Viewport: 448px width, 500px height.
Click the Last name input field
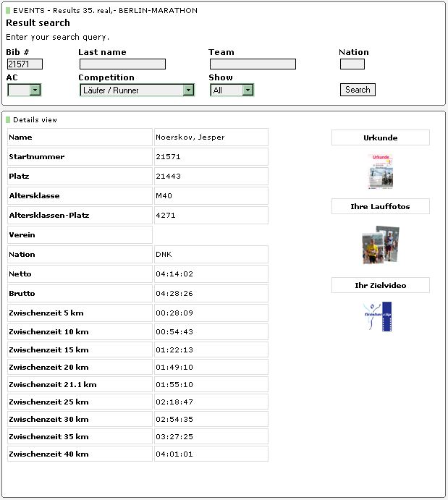(122, 64)
